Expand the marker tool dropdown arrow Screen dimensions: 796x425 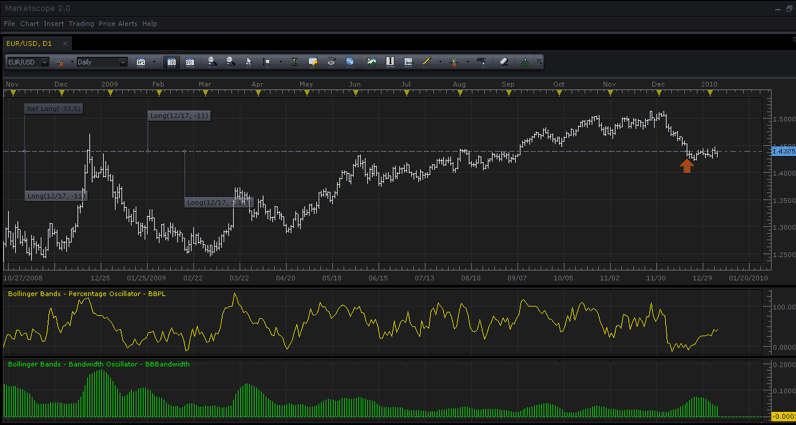(x=281, y=62)
